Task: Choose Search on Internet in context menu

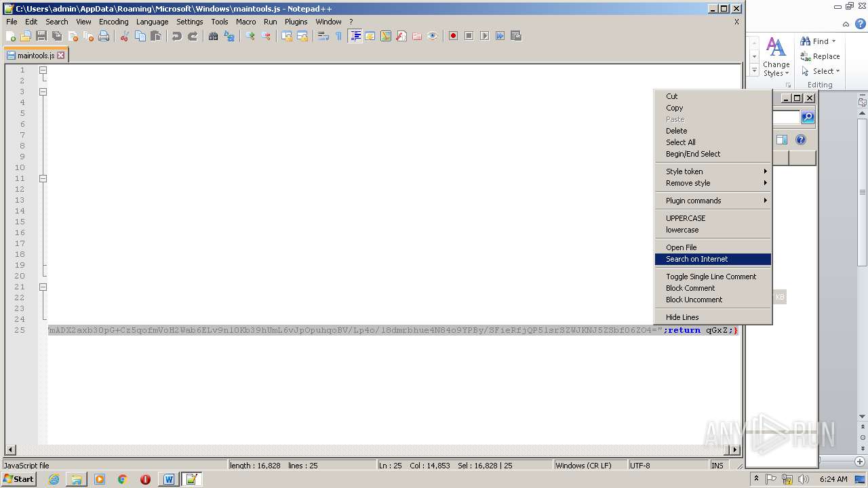Action: (x=713, y=259)
